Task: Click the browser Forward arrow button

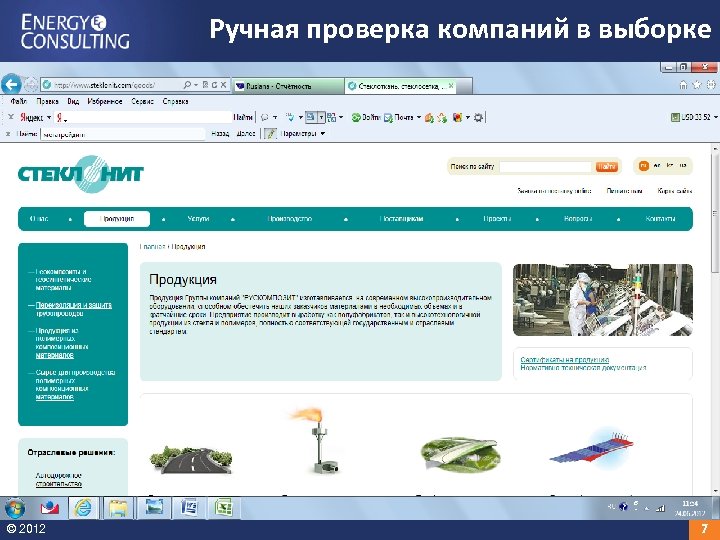Action: click(x=31, y=85)
